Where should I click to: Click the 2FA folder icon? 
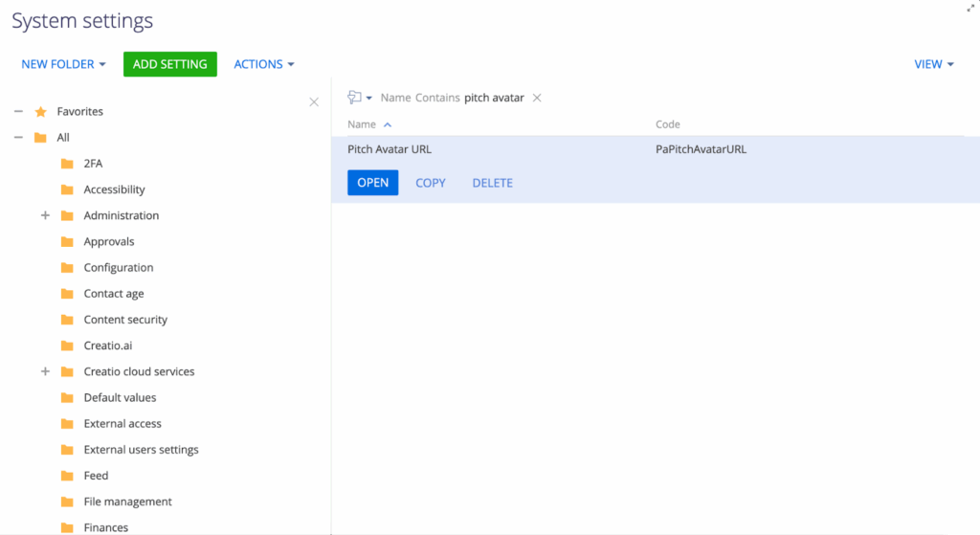click(x=67, y=164)
